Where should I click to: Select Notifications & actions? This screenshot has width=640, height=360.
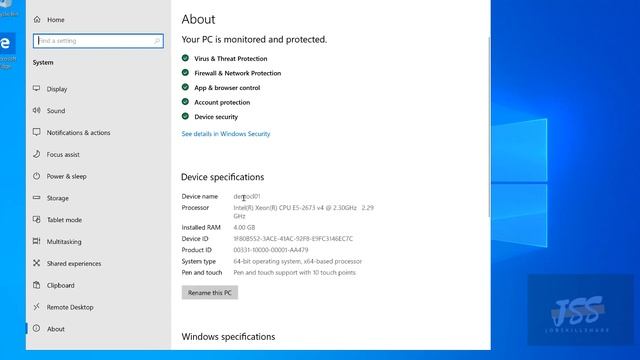[78, 133]
